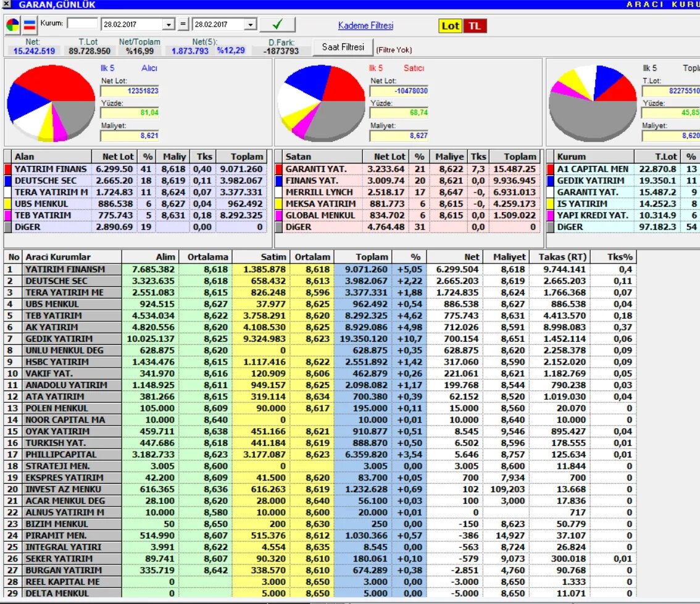Open the Kademe Filtresi link

coord(365,25)
